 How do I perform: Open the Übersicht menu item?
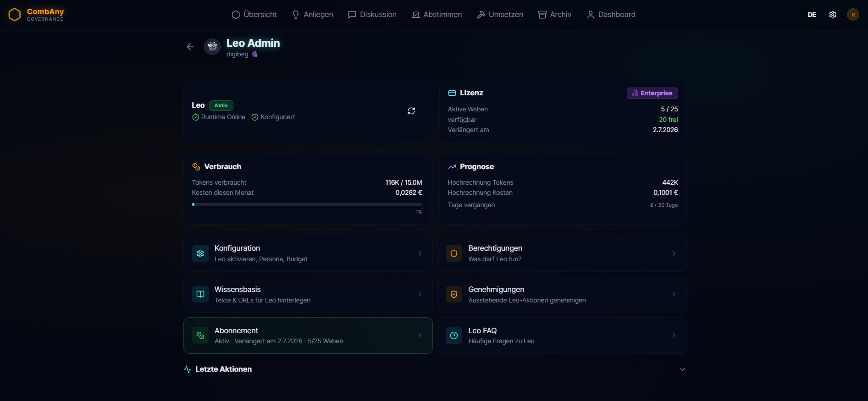tap(254, 15)
